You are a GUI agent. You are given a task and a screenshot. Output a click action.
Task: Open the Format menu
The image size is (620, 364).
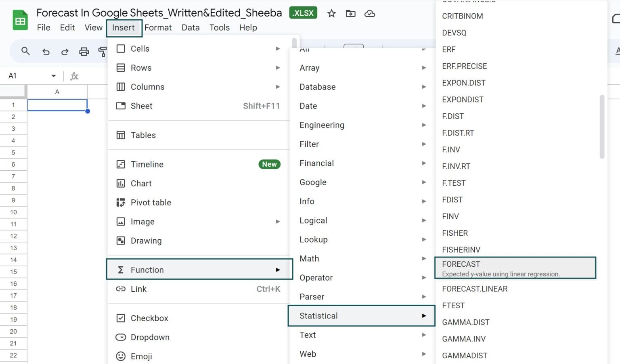pos(158,27)
